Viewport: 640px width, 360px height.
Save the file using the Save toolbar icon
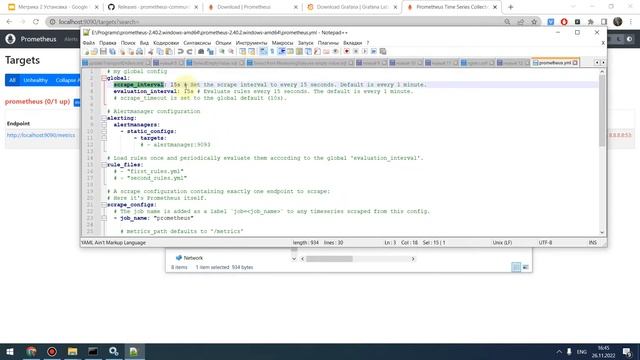[x=103, y=51]
